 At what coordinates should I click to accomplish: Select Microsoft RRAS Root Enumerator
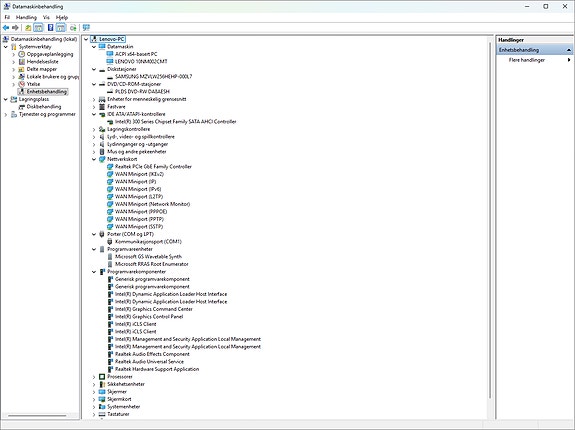[x=152, y=264]
